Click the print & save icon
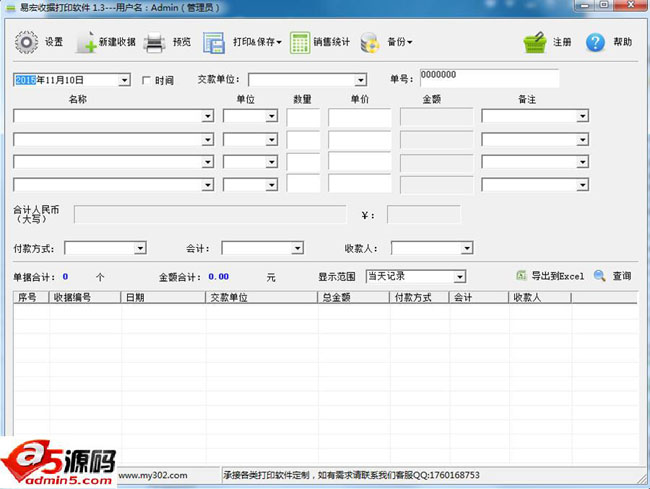This screenshot has width=650, height=489. click(x=214, y=43)
